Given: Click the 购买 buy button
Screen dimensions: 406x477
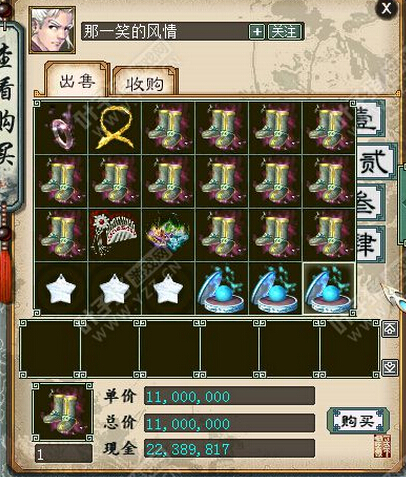Looking at the screenshot, I should [357, 421].
